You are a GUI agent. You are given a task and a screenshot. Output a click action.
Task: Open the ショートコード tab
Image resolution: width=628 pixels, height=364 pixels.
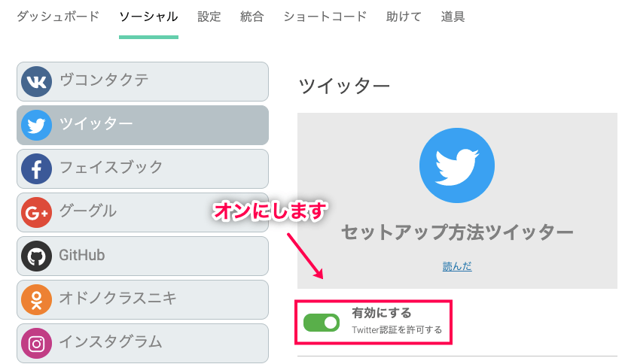point(325,17)
